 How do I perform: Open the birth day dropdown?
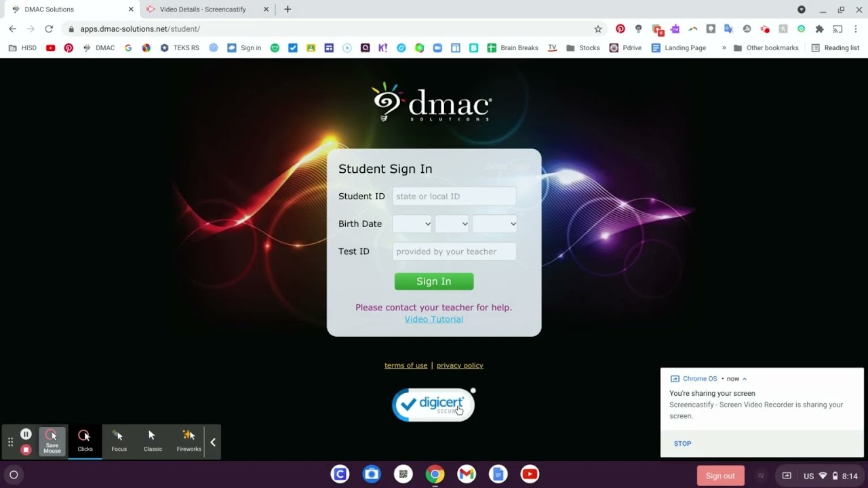click(452, 224)
